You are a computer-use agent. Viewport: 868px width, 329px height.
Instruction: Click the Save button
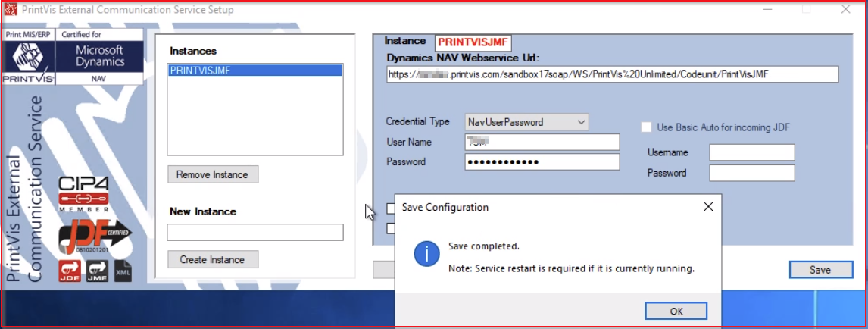[x=820, y=270]
